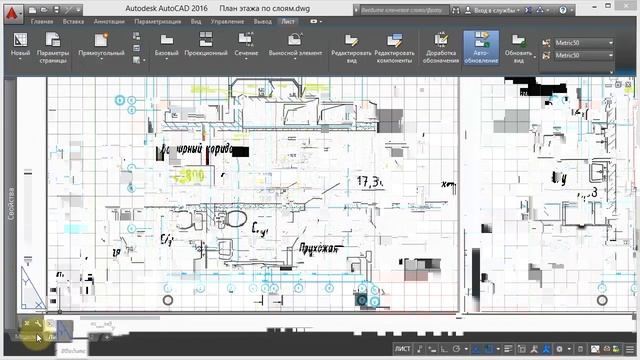Expand the Новый dropdown arrow
Screen dimensions: 640x360
coord(20,60)
